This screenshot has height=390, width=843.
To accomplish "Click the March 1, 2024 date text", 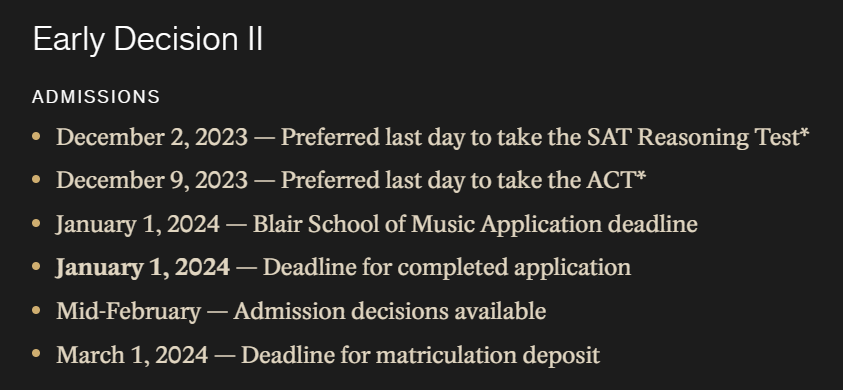I will (x=132, y=355).
